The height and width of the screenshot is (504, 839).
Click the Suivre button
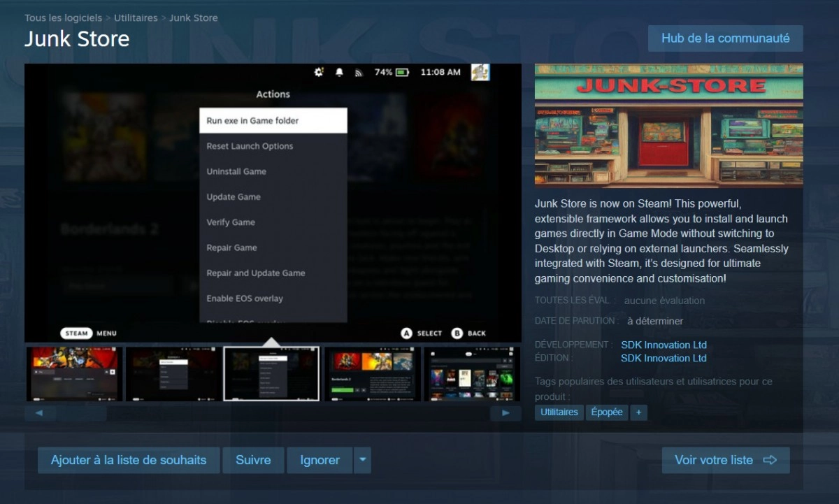(x=253, y=460)
